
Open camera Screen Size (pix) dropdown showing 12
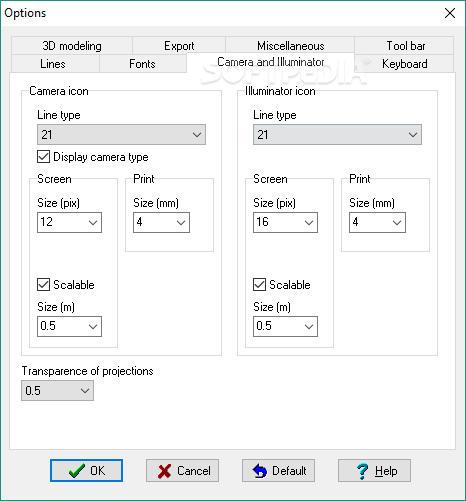69,222
